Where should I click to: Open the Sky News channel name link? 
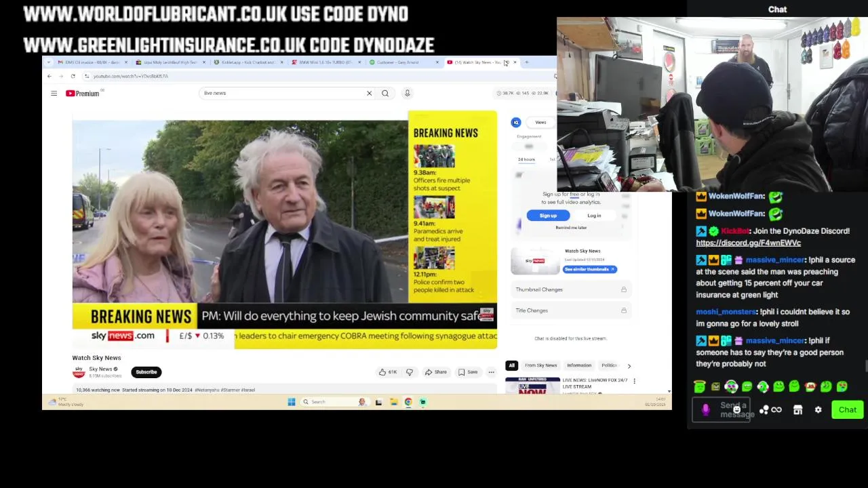coord(100,369)
